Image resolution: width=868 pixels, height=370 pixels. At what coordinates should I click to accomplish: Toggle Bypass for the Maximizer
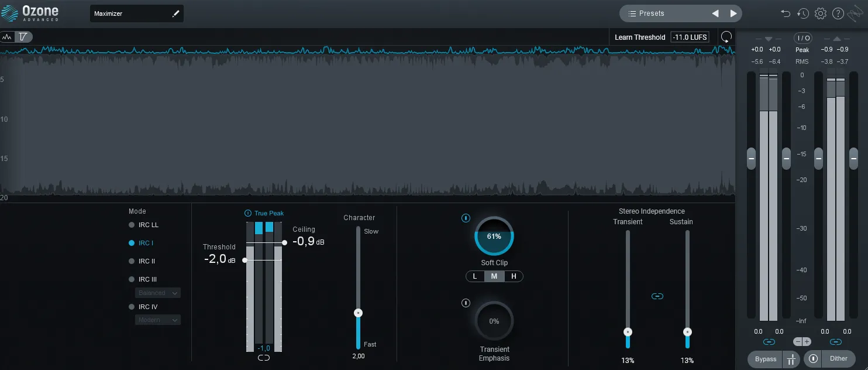[764, 359]
